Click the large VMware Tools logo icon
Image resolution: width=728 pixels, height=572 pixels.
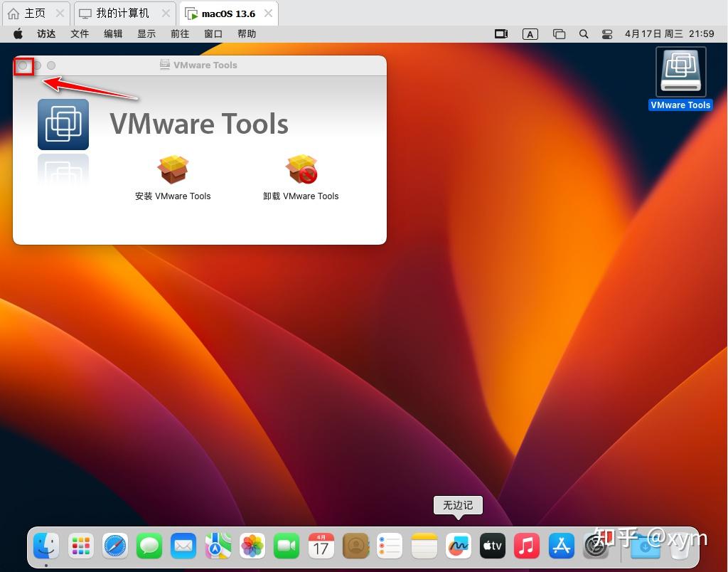click(x=63, y=124)
